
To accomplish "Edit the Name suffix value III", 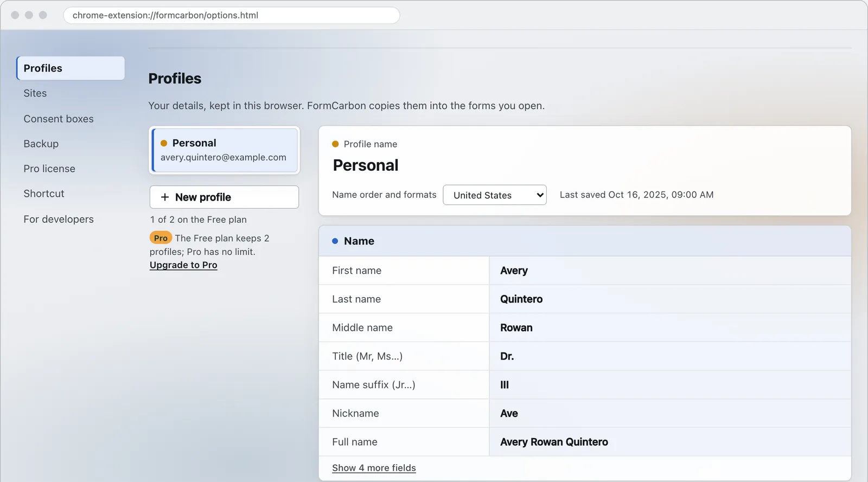I will point(670,385).
